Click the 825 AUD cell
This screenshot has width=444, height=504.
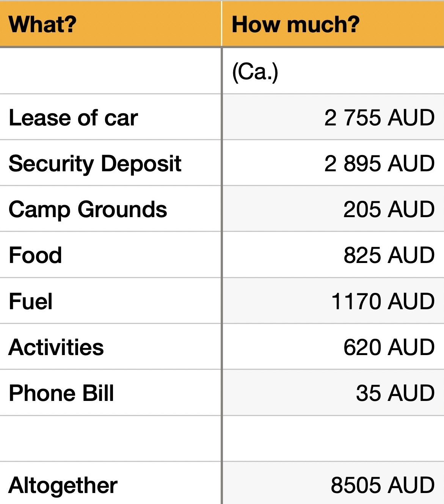(x=389, y=255)
